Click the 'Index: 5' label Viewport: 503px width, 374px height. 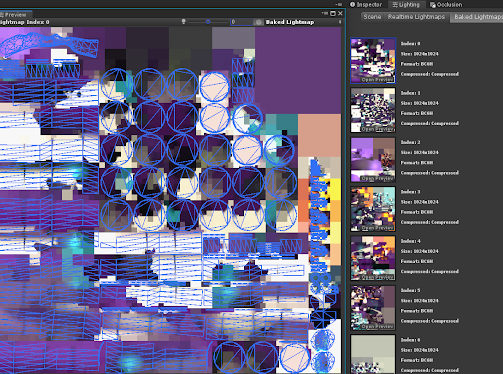click(410, 290)
